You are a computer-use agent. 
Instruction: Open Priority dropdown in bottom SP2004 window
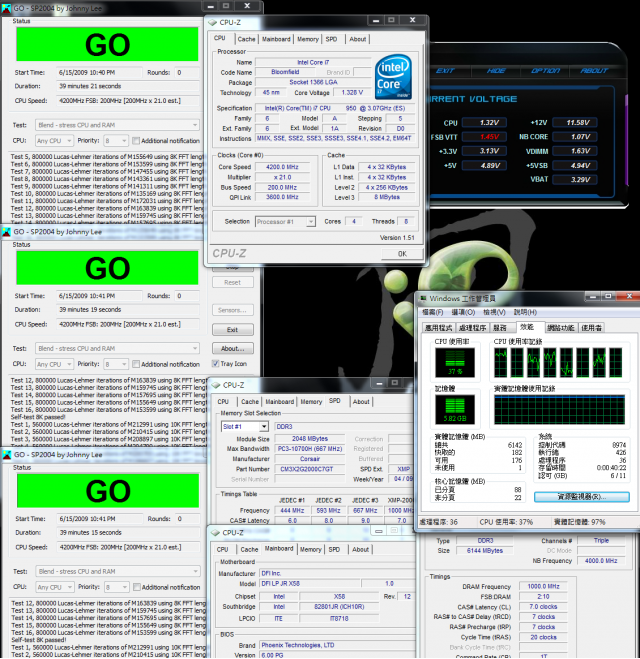(117, 587)
